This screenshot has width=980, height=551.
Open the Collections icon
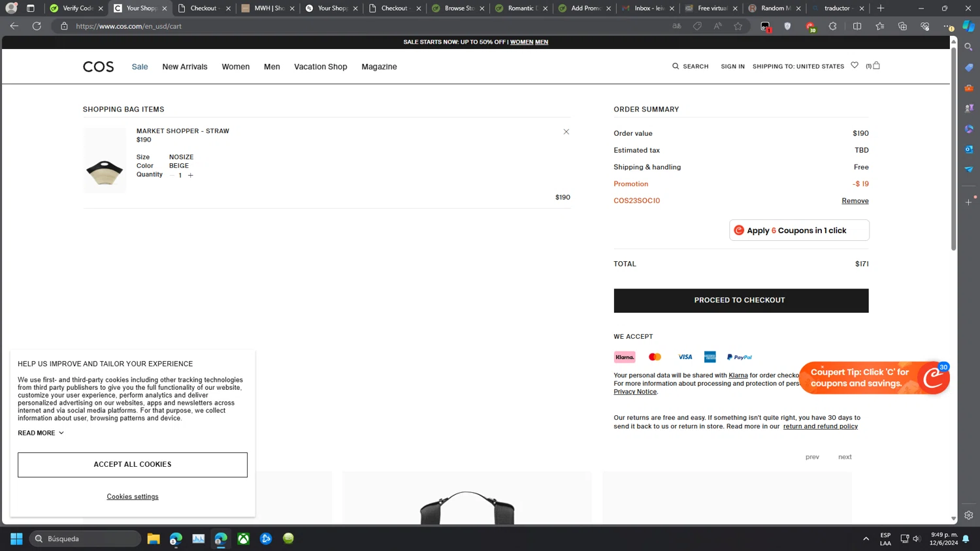point(902,26)
